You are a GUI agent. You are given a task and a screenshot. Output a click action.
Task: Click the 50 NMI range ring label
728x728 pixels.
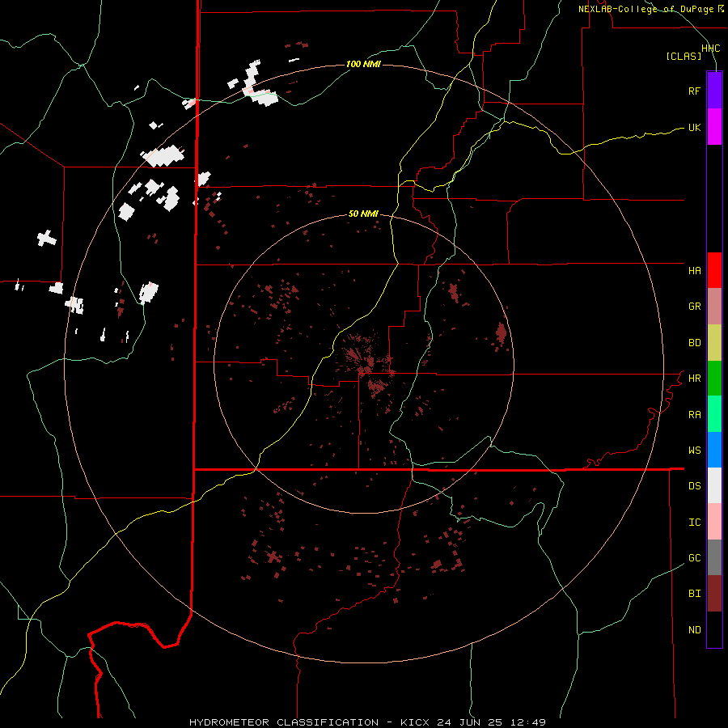[363, 214]
